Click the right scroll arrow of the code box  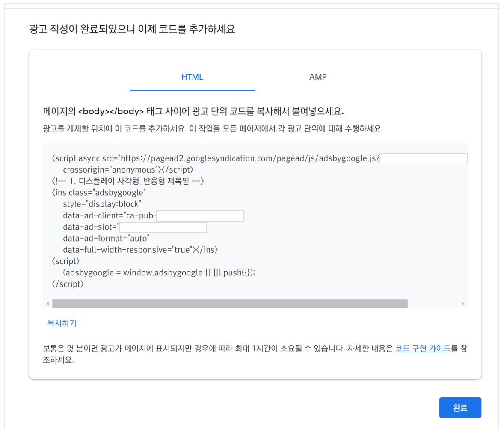[463, 304]
